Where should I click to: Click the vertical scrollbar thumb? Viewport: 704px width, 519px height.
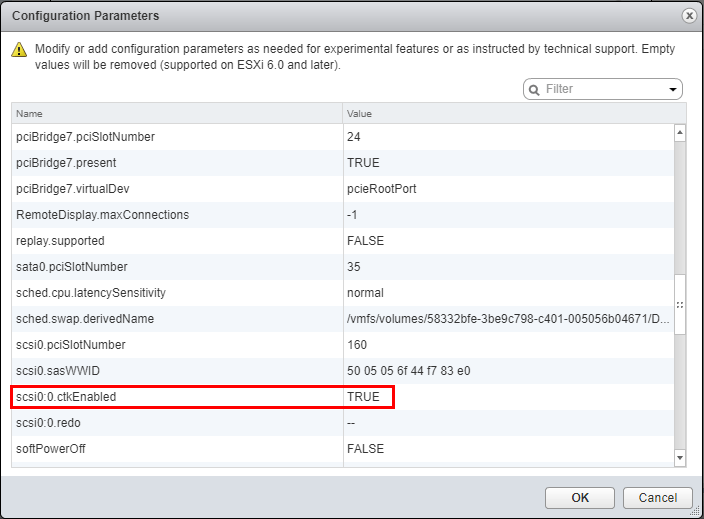point(680,304)
